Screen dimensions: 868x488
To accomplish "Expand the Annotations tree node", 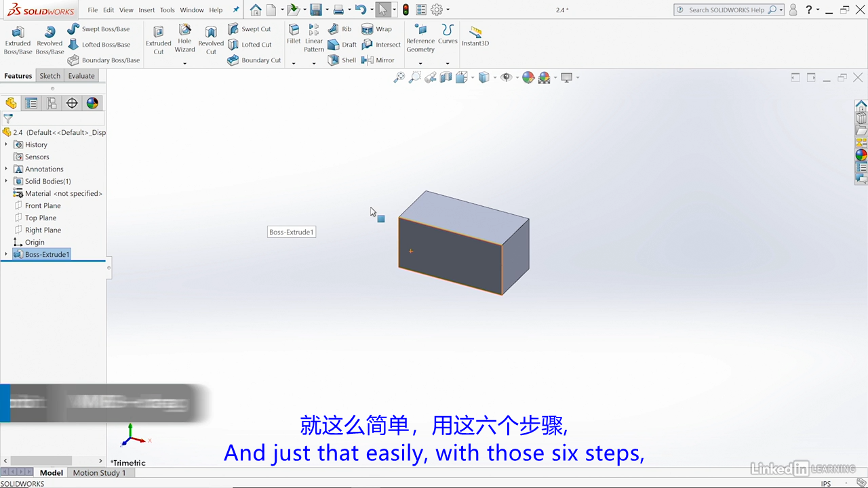I will pos(6,169).
